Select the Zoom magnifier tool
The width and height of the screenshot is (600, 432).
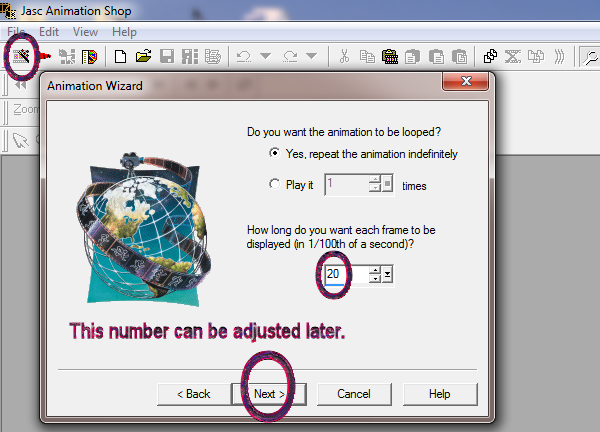(590, 57)
